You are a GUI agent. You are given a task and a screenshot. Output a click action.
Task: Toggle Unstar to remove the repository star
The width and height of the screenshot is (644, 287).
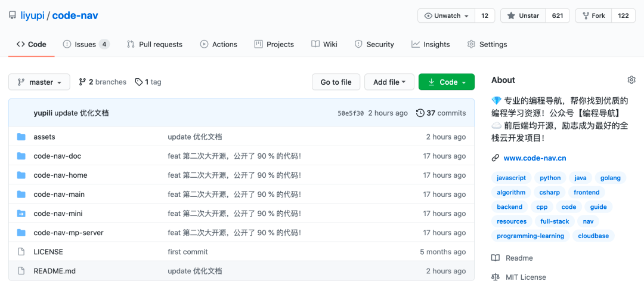point(523,16)
